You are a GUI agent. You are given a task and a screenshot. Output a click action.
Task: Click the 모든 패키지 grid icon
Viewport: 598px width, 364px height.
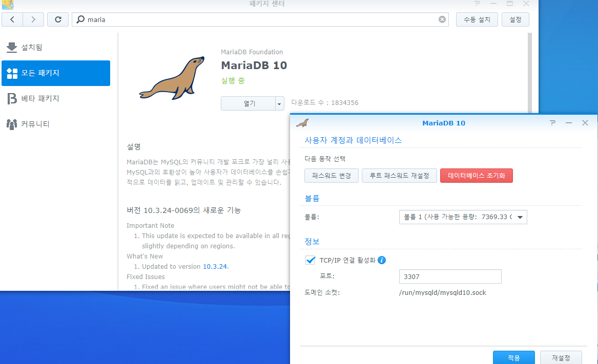coord(12,73)
